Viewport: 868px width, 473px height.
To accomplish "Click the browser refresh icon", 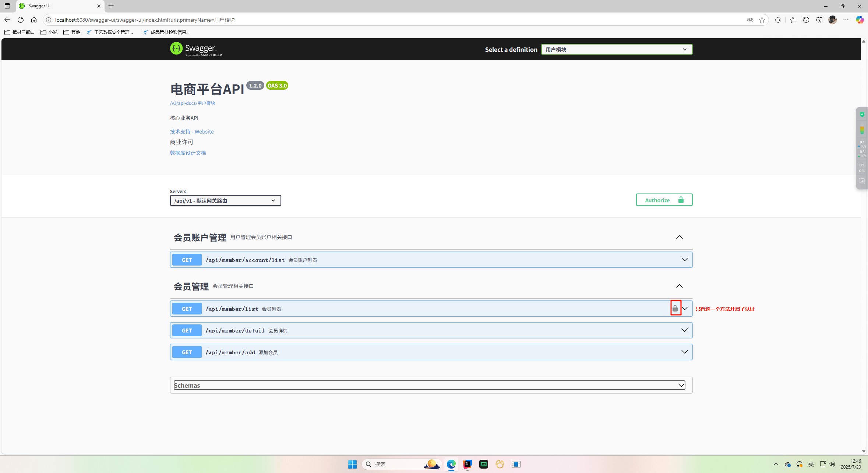I will click(21, 20).
